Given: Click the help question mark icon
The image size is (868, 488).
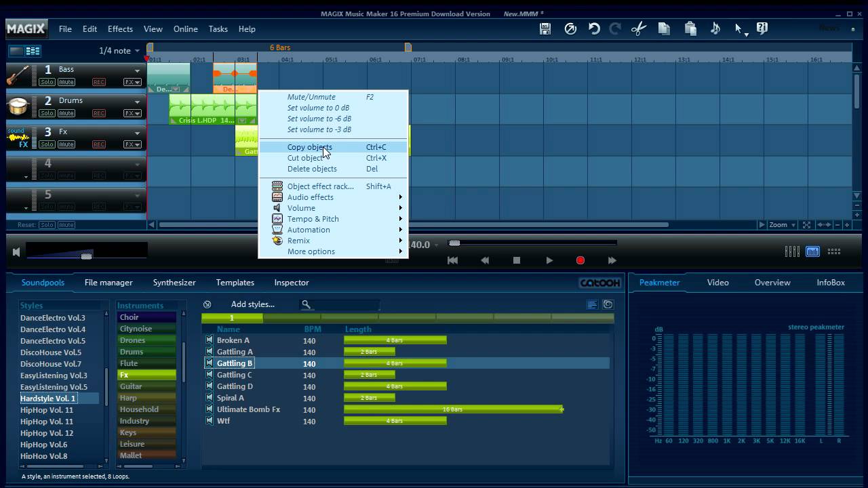Looking at the screenshot, I should point(762,28).
